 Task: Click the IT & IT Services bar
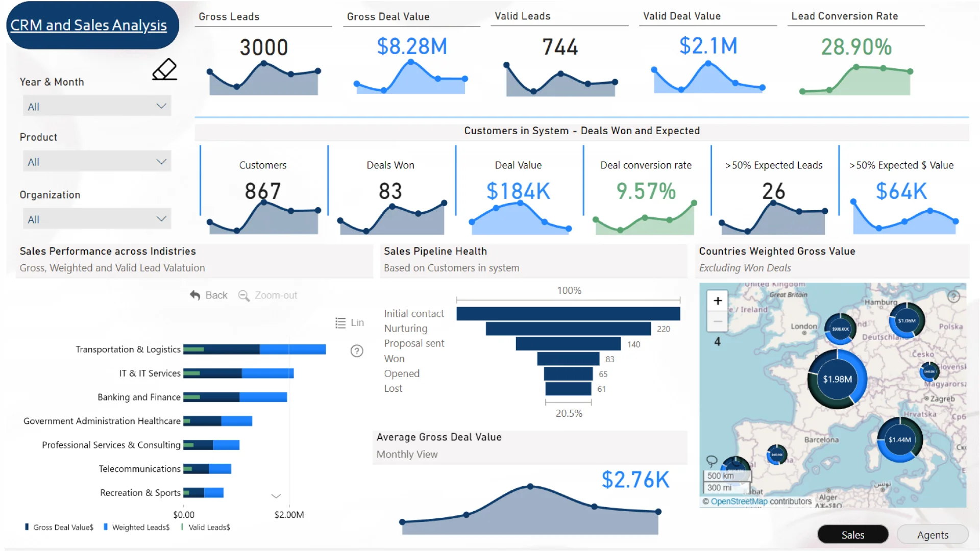click(238, 373)
